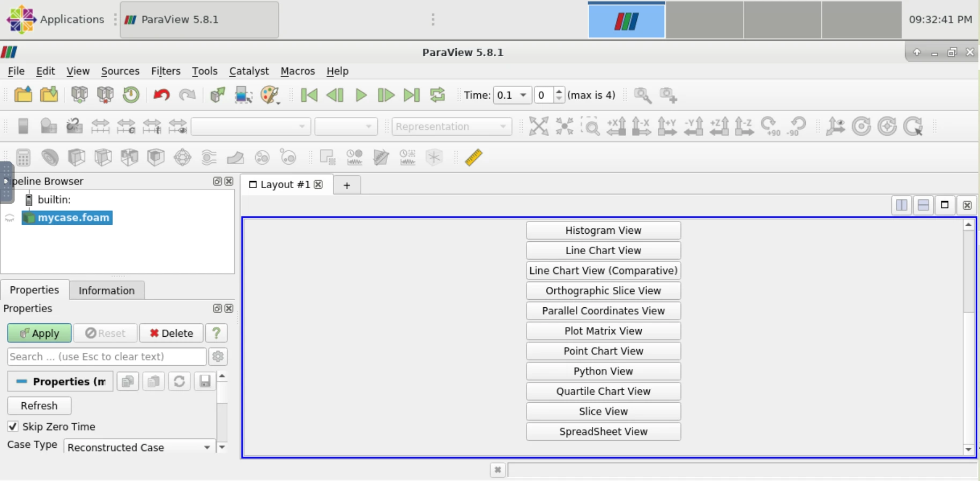The image size is (980, 481).
Task: Split the view horizontally
Action: [x=902, y=205]
